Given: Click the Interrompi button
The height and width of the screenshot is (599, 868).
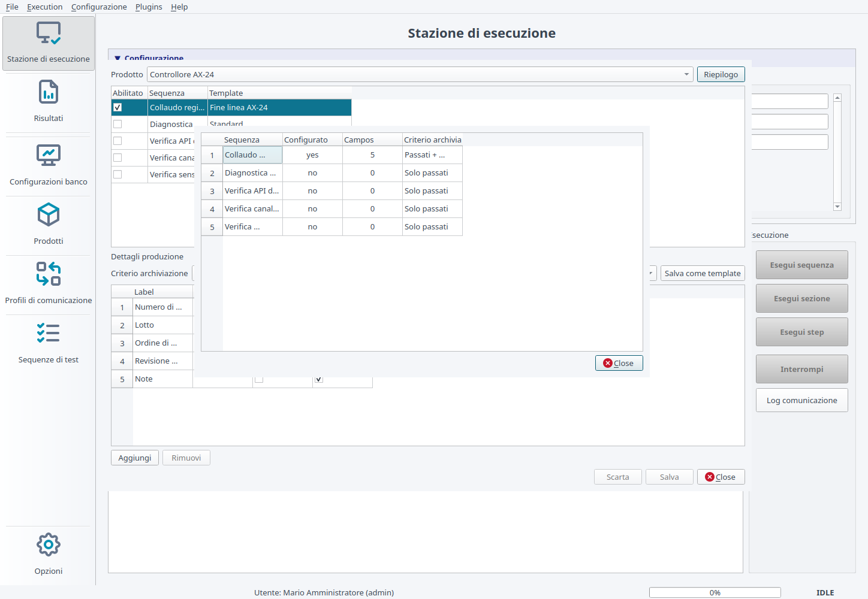Looking at the screenshot, I should point(802,369).
